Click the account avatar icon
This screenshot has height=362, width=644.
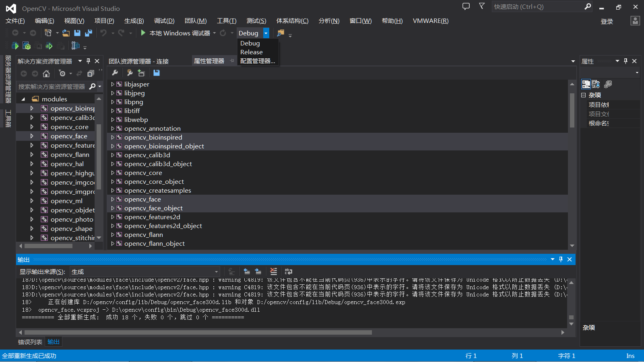[x=635, y=21]
